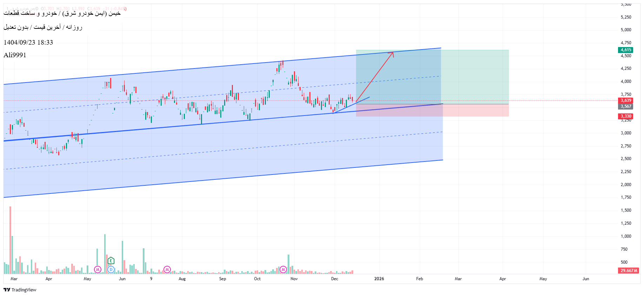Click the pink M marker near May
This screenshot has height=296, width=644.
pos(98,270)
